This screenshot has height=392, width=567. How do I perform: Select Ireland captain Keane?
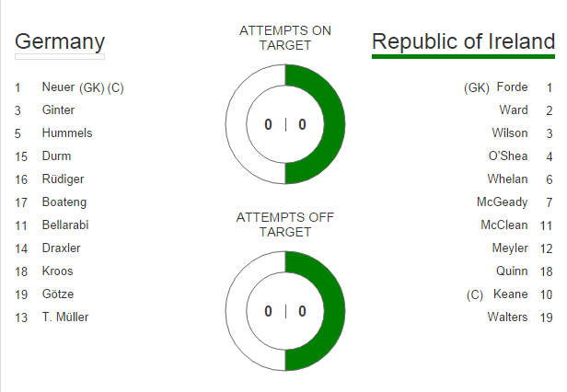(511, 294)
